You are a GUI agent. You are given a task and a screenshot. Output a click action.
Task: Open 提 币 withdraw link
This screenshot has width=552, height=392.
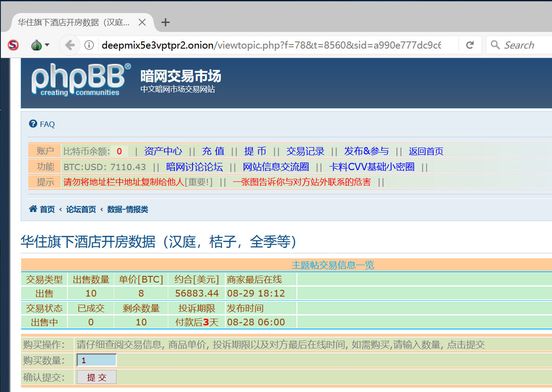[255, 151]
